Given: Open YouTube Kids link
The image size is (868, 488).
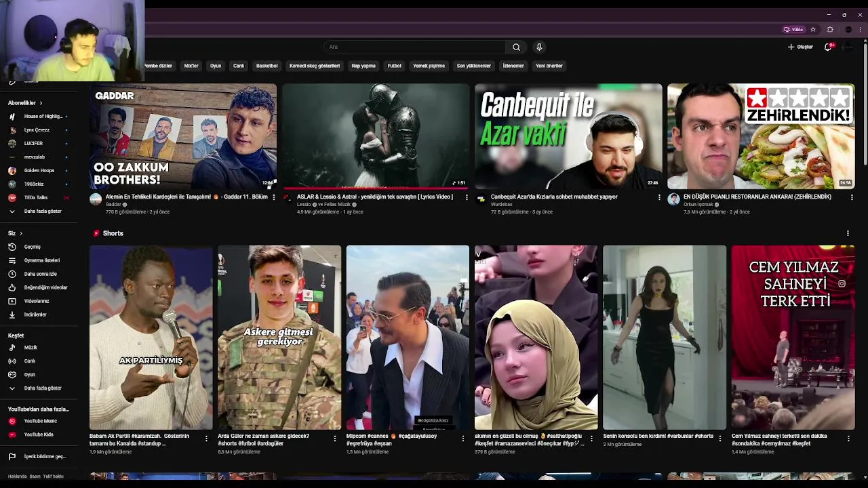Looking at the screenshot, I should [x=39, y=434].
